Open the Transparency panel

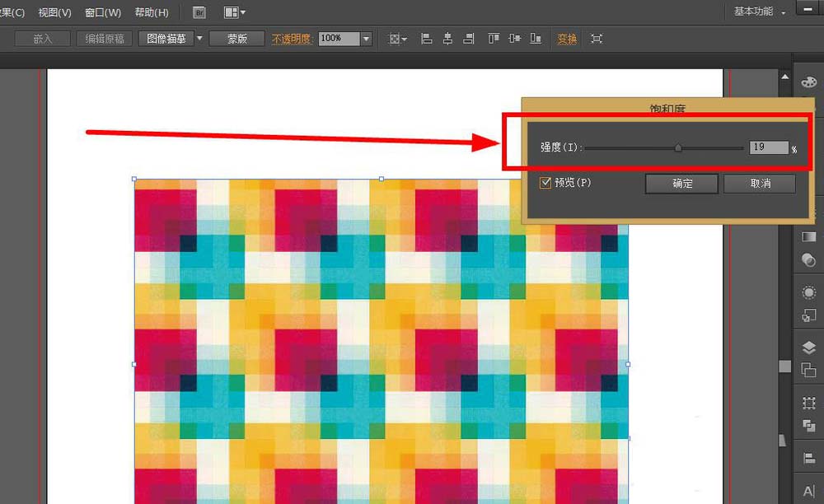[809, 260]
